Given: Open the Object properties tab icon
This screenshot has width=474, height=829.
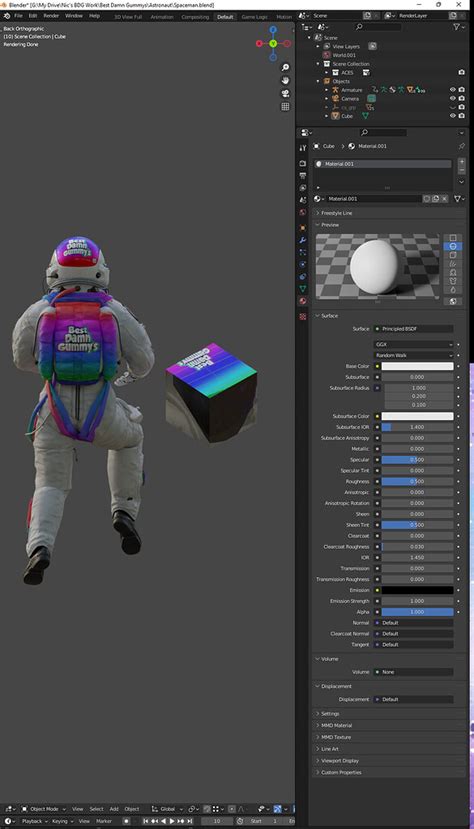Looking at the screenshot, I should click(x=303, y=228).
